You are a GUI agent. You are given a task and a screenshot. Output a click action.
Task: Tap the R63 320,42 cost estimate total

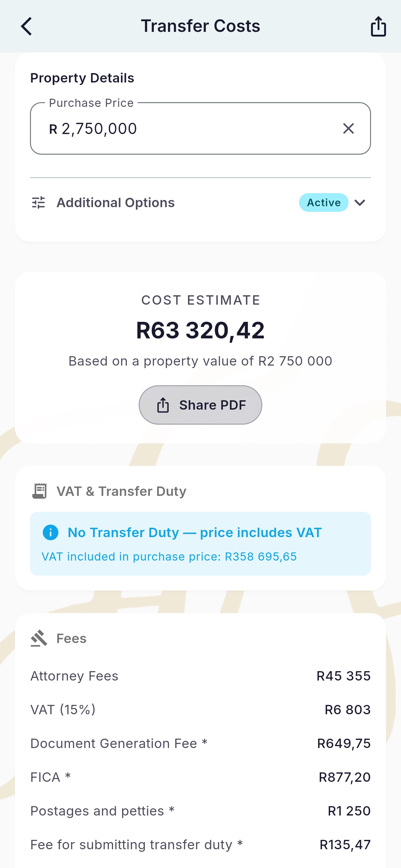point(200,330)
